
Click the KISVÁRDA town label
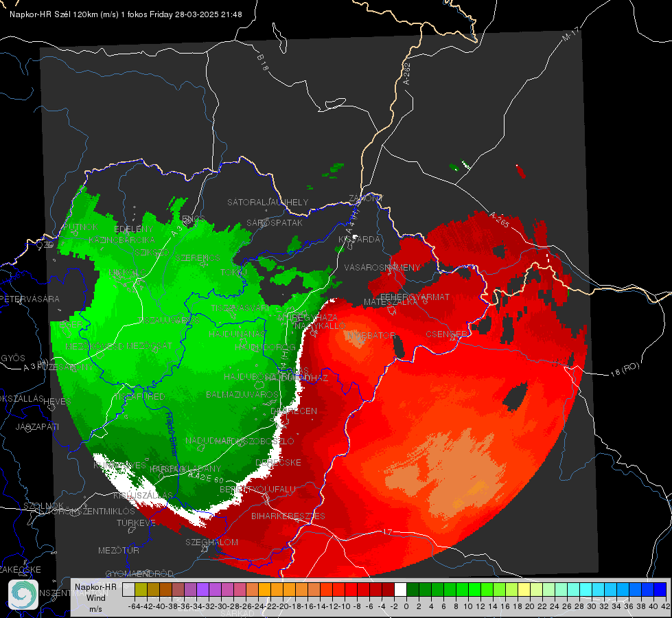[359, 240]
